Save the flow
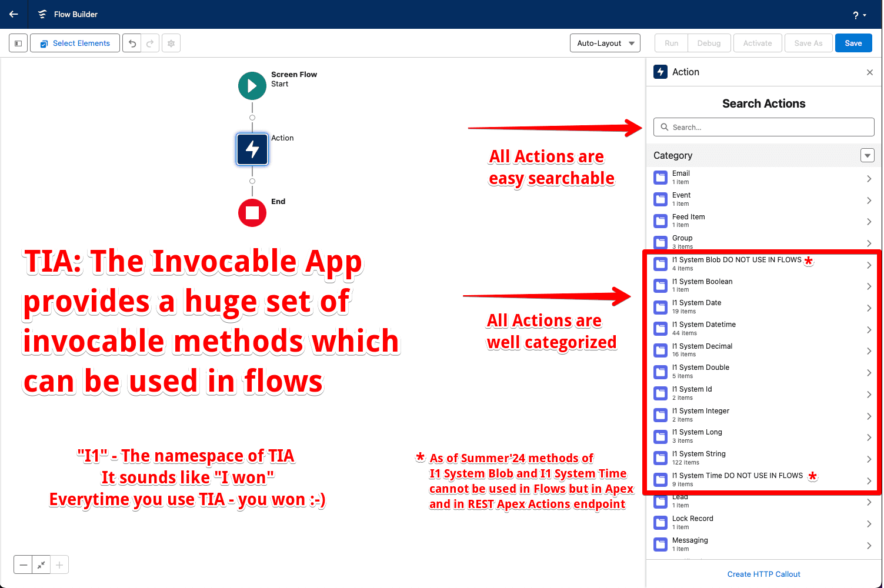The image size is (884, 588). (853, 43)
